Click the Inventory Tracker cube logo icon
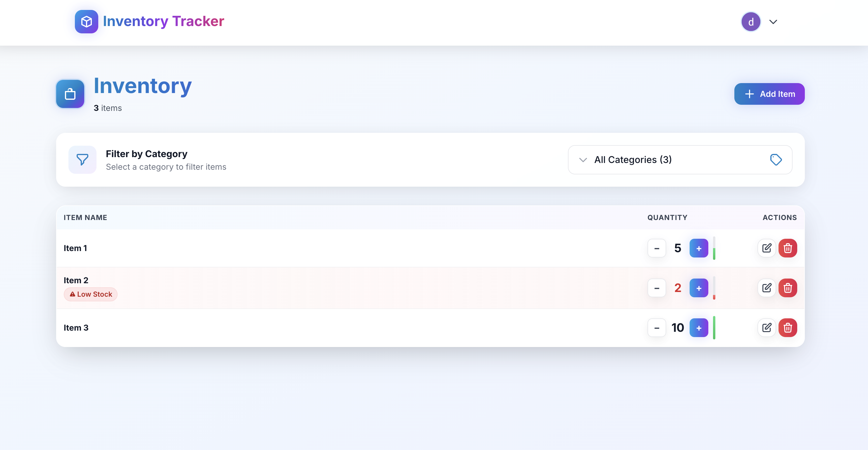 86,22
